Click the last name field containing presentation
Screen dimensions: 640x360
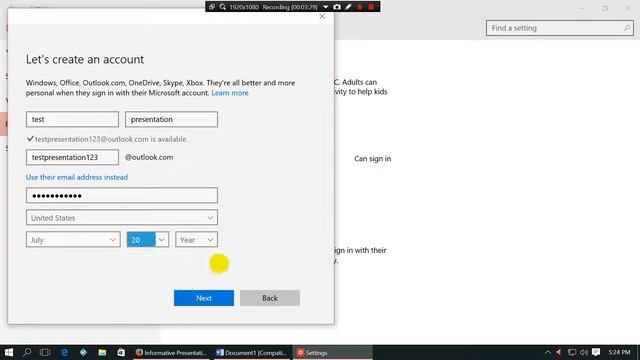click(x=171, y=119)
